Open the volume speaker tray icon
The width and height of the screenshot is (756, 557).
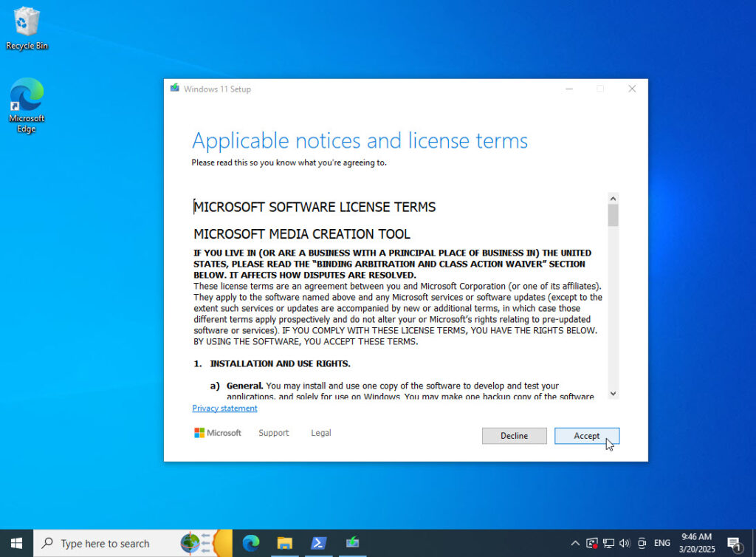pyautogui.click(x=625, y=543)
